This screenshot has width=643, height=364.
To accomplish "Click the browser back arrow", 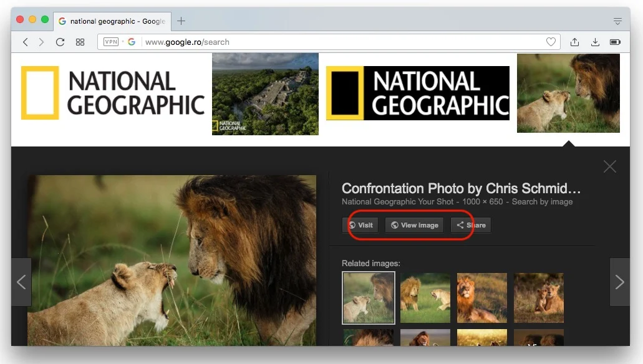I will coord(26,42).
